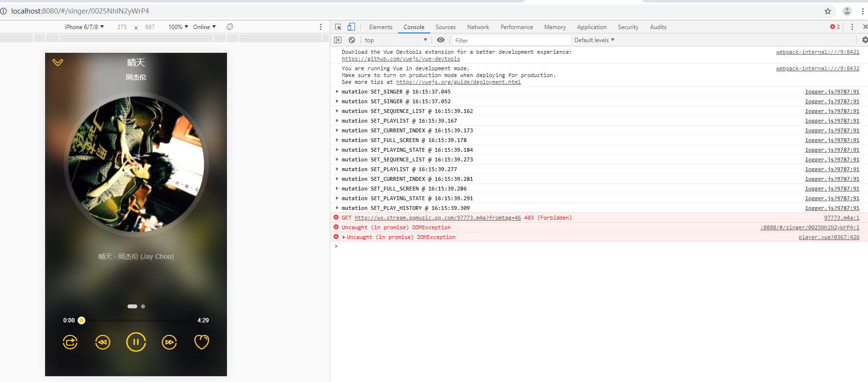This screenshot has height=382, width=868.
Task: Pause the current song
Action: coord(136,342)
